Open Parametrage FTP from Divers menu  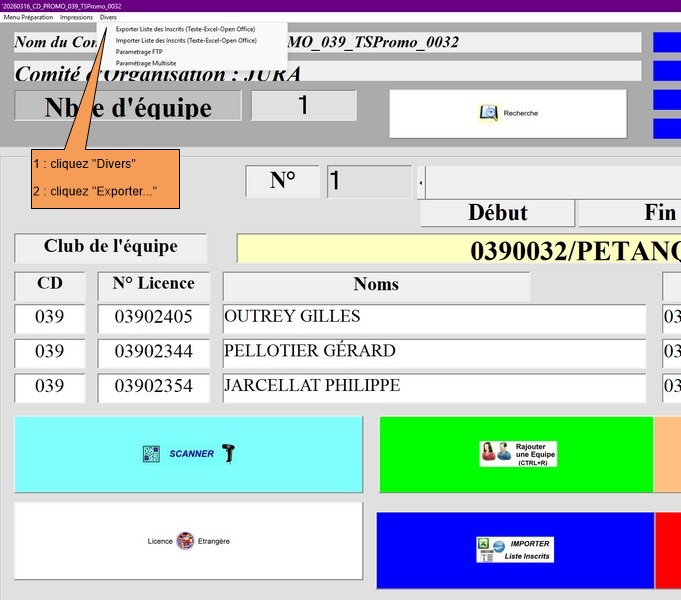click(139, 52)
